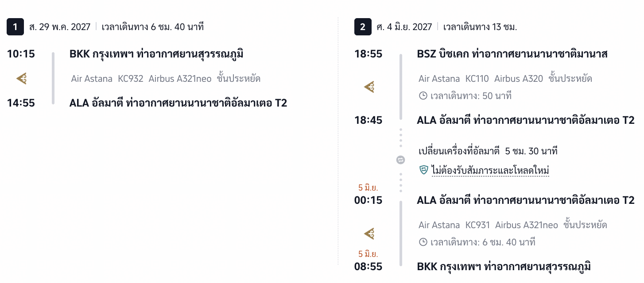This screenshot has width=644, height=283.
Task: Select the segment 2 number badge
Action: (363, 27)
